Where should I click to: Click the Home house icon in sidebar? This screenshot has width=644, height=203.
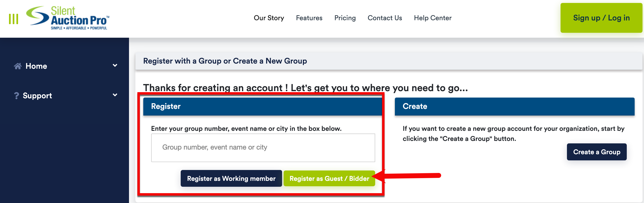click(x=17, y=66)
